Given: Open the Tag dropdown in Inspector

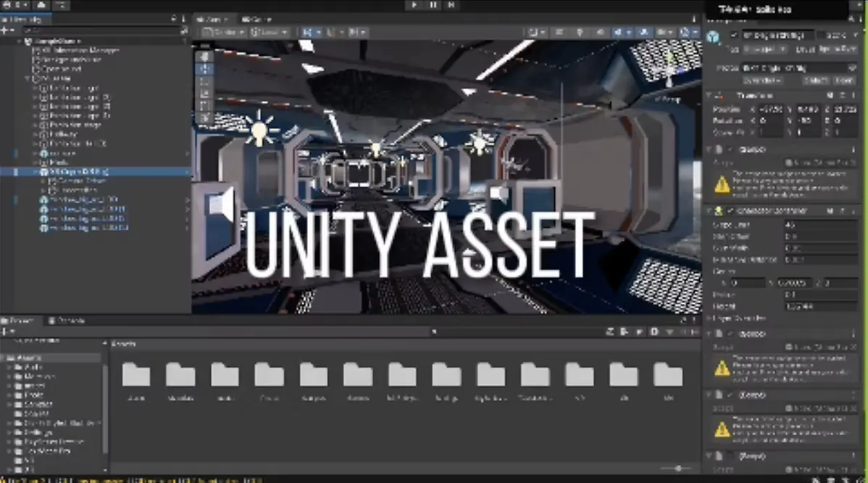Looking at the screenshot, I should coord(766,49).
